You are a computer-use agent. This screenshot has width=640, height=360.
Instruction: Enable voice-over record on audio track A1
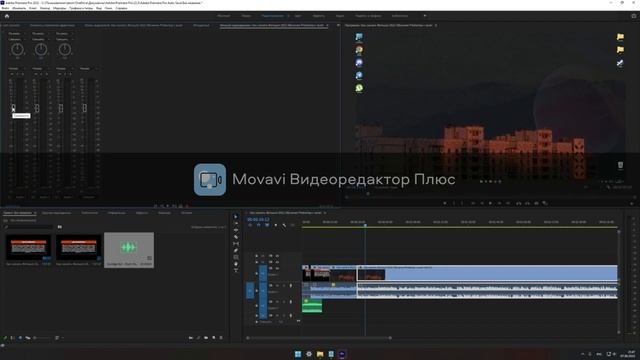291,285
